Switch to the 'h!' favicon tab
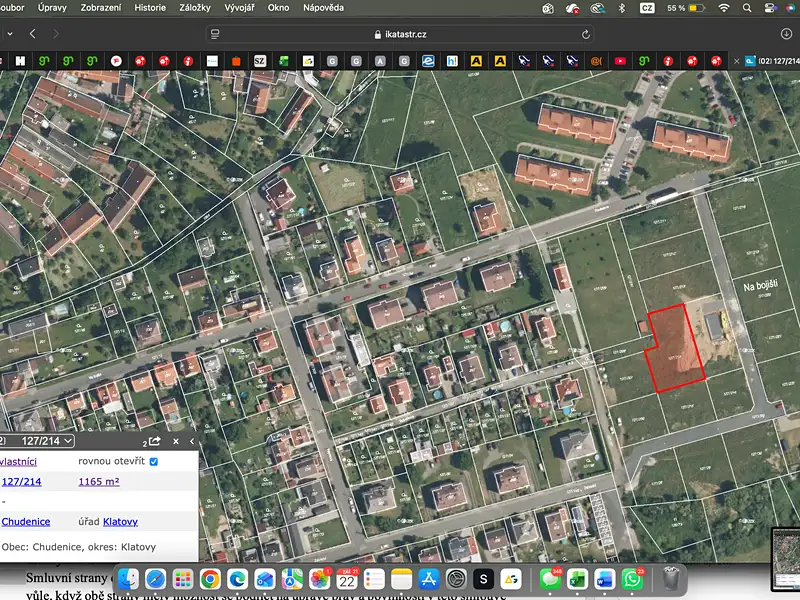 tap(452, 61)
